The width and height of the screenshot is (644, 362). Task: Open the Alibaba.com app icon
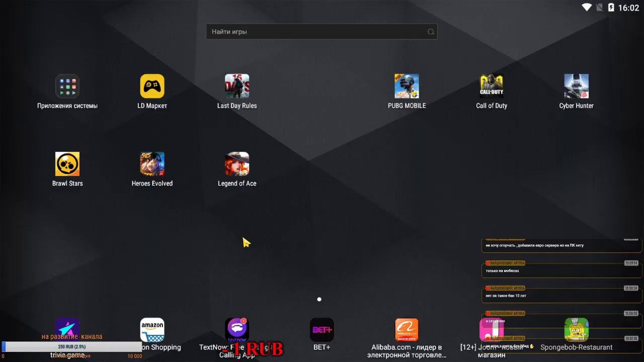[x=407, y=330]
